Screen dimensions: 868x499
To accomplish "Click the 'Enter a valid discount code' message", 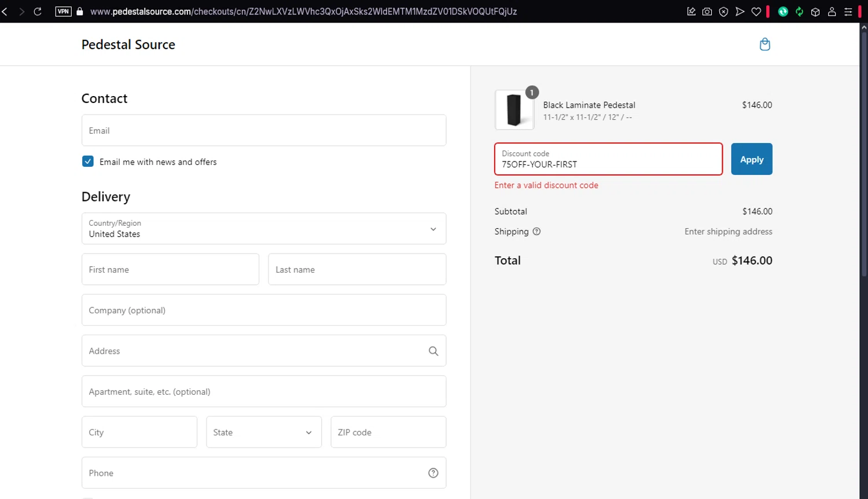I will (546, 185).
